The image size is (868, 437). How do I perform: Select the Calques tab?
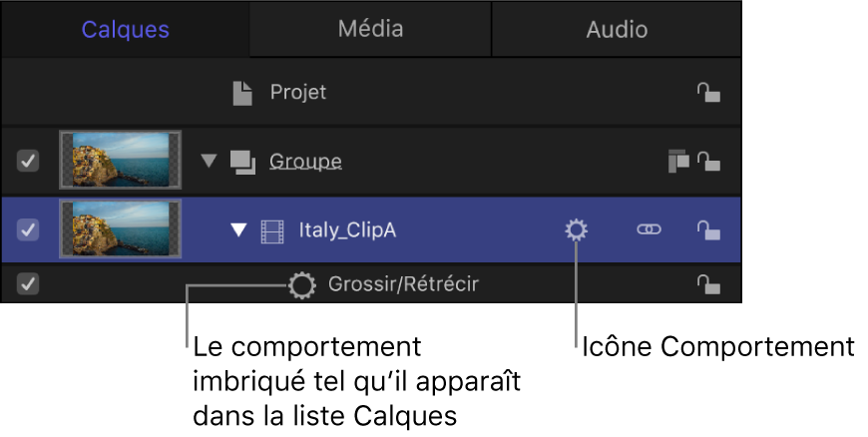125,29
